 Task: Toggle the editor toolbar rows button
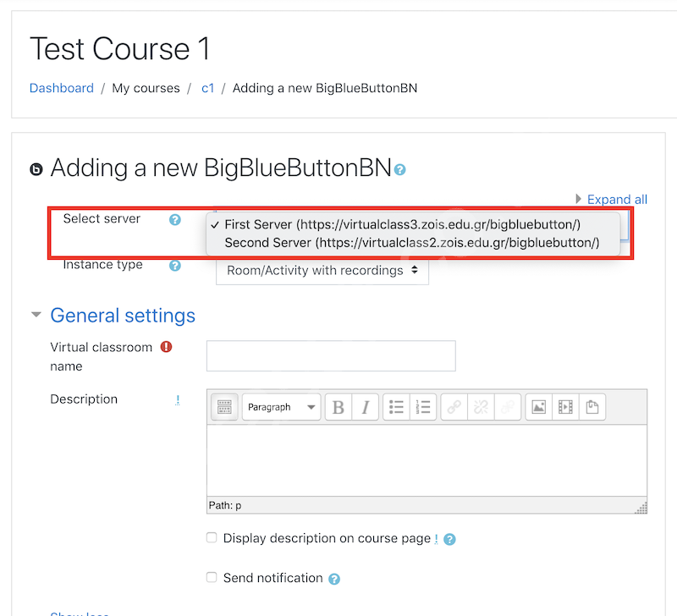[x=224, y=407]
